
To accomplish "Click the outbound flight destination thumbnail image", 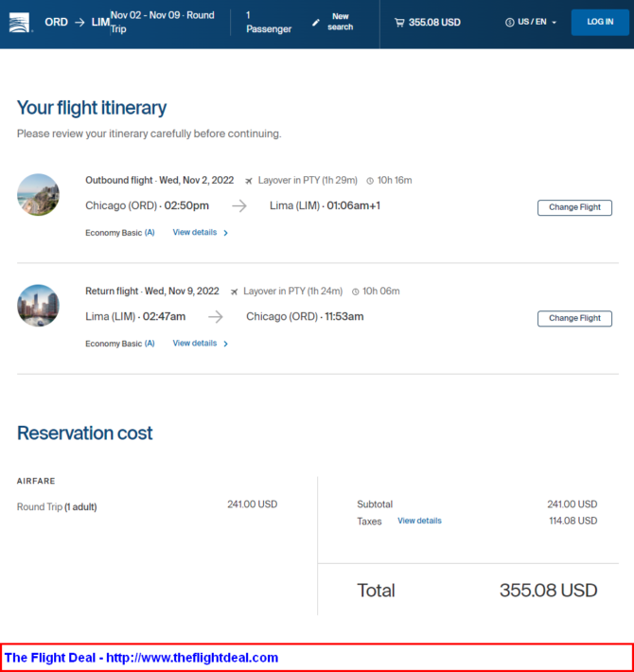I will pos(38,195).
